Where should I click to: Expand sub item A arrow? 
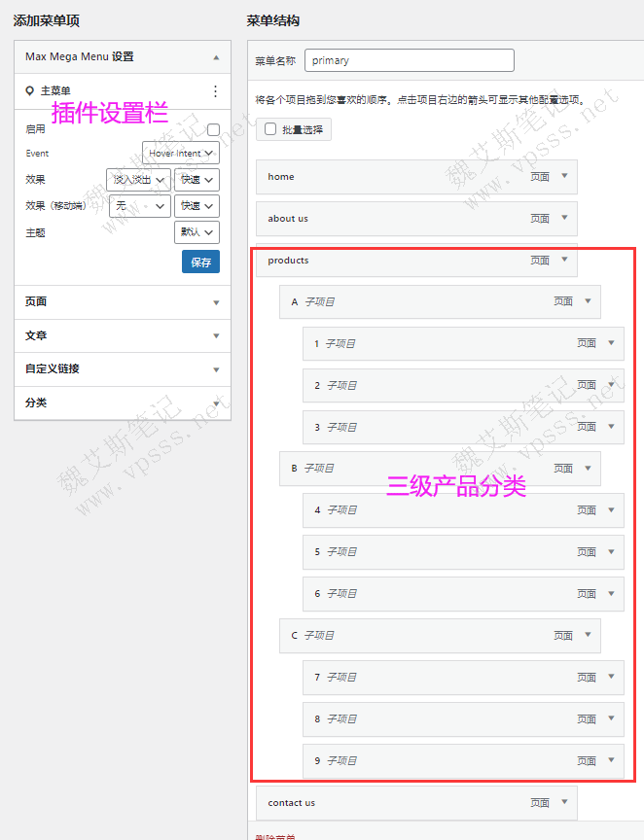click(x=588, y=301)
